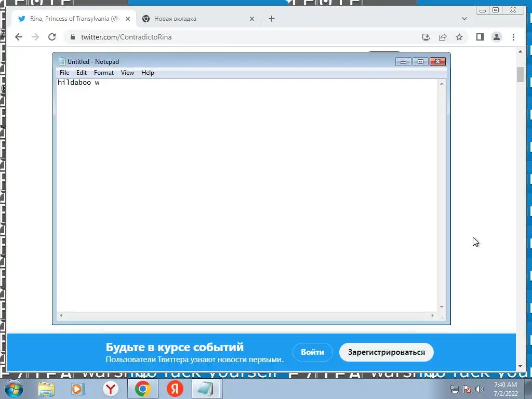This screenshot has width=532, height=399.
Task: Open Windows Explorer from taskbar
Action: click(x=46, y=389)
